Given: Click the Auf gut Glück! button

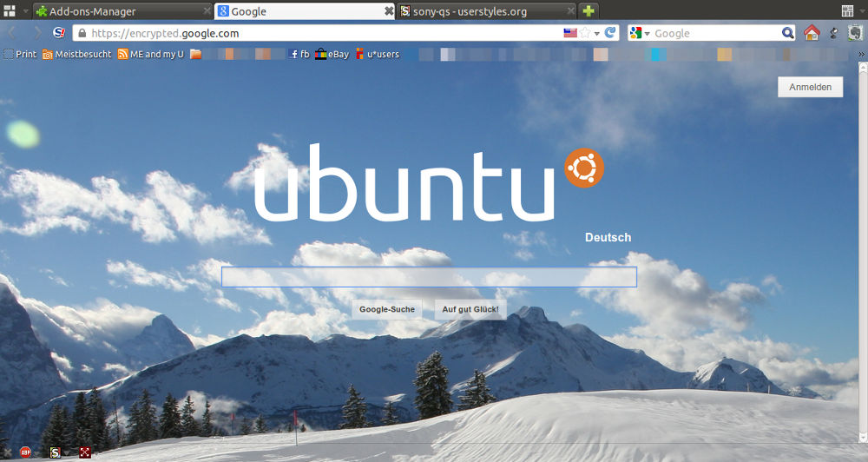Looking at the screenshot, I should tap(470, 309).
